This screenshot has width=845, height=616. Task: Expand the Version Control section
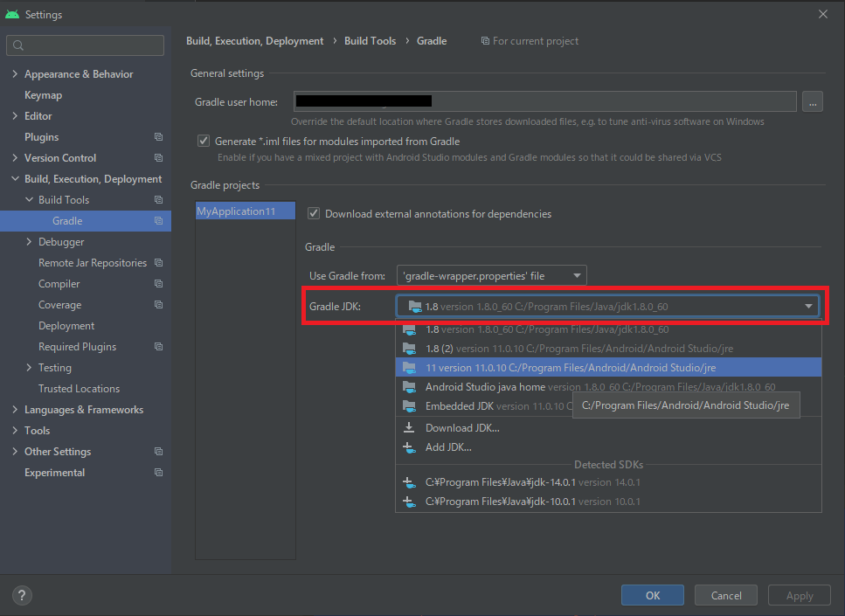[x=15, y=158]
